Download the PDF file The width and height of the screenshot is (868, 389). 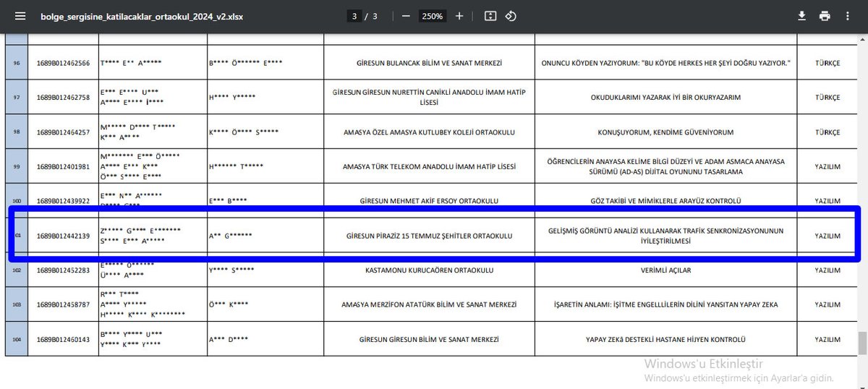pos(801,16)
